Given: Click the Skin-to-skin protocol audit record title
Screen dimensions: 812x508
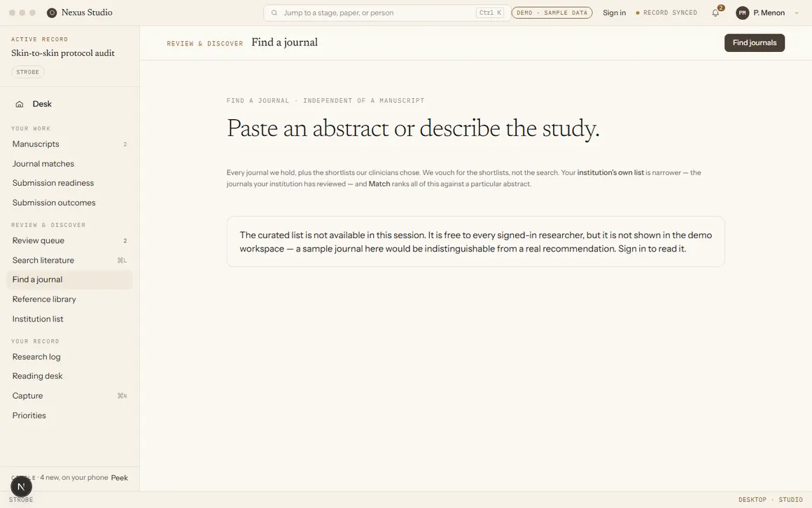Looking at the screenshot, I should coord(63,53).
